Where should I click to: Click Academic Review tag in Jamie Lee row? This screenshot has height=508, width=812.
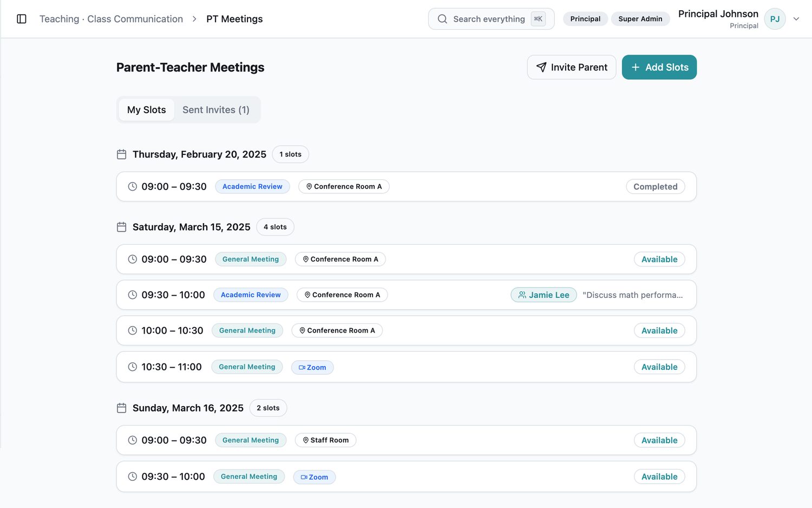[x=251, y=295]
